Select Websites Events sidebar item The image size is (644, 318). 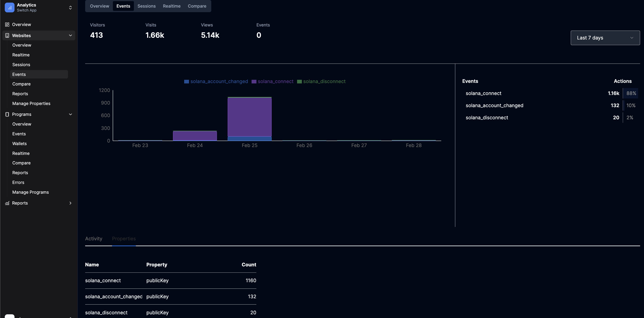pyautogui.click(x=39, y=74)
